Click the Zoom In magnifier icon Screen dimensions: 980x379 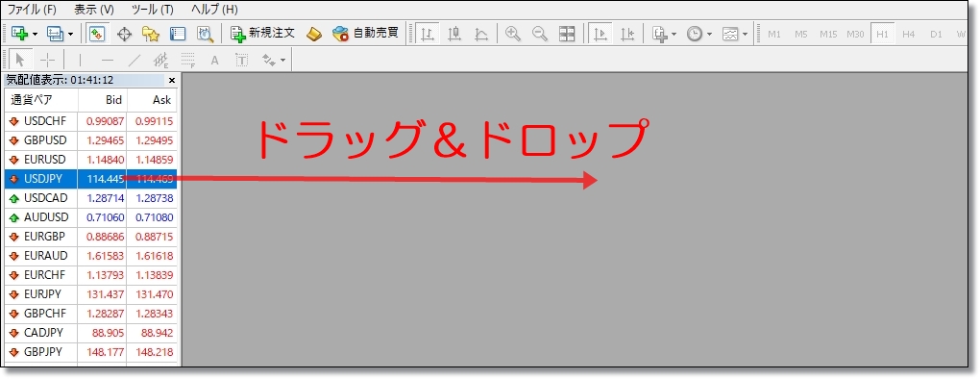coord(513,34)
